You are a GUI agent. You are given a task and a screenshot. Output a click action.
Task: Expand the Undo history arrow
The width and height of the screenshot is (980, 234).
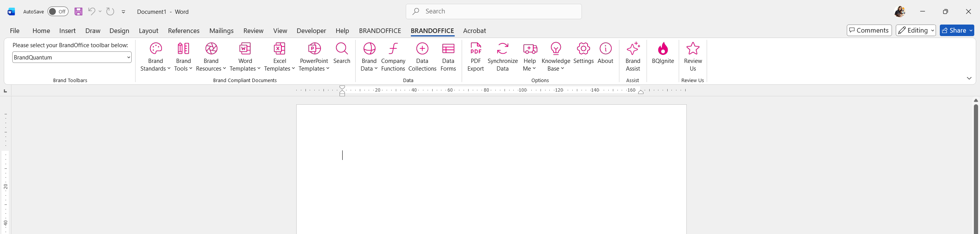(x=100, y=12)
